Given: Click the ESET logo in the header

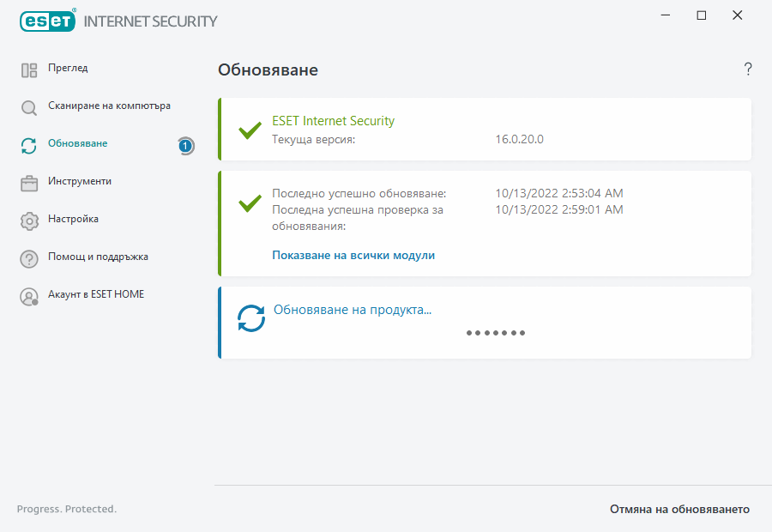Looking at the screenshot, I should (x=47, y=21).
